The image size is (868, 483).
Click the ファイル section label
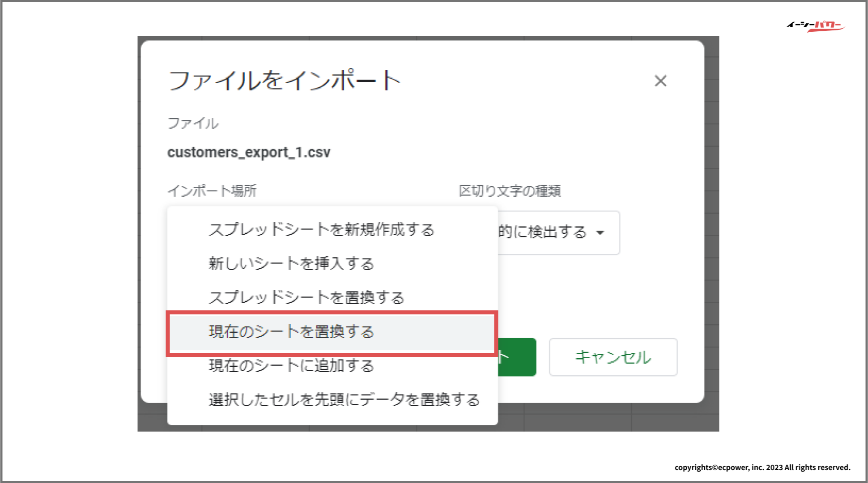click(193, 123)
